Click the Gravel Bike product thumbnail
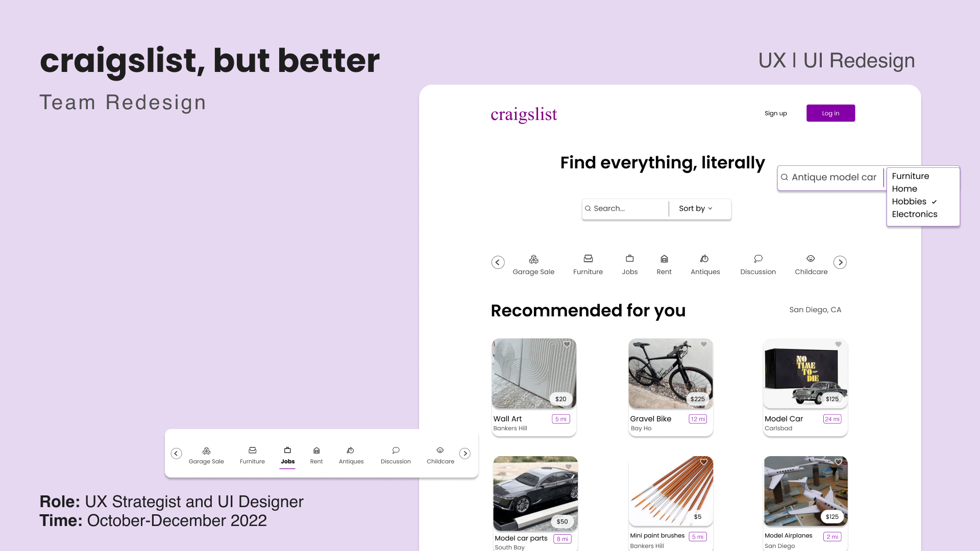This screenshot has height=551, width=980. coord(670,373)
